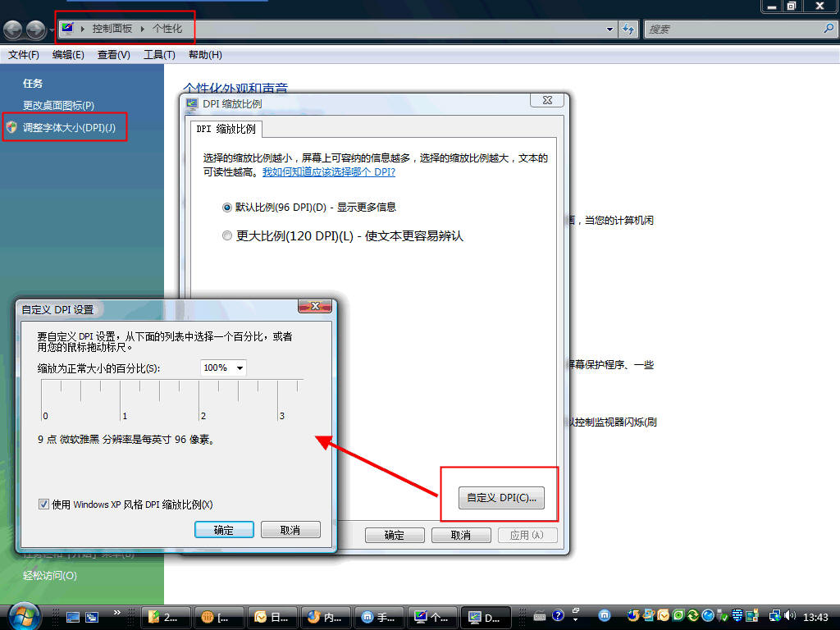The width and height of the screenshot is (840, 630).
Task: Open the safely remove hardware tray icon
Action: click(722, 616)
